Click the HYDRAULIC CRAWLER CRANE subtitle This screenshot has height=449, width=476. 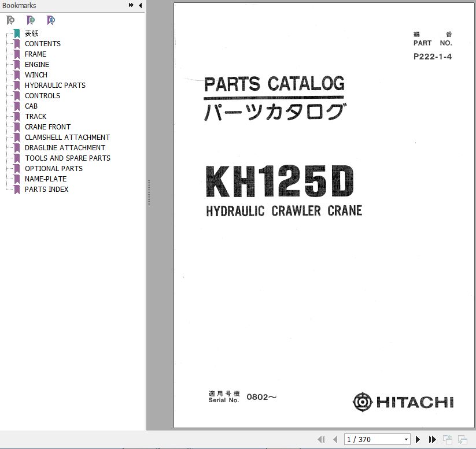click(284, 211)
